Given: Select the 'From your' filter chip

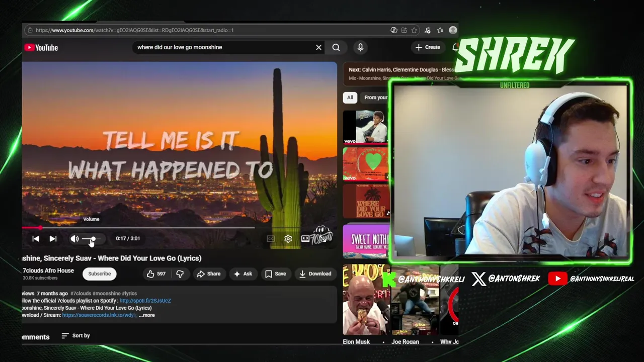Looking at the screenshot, I should [375, 98].
